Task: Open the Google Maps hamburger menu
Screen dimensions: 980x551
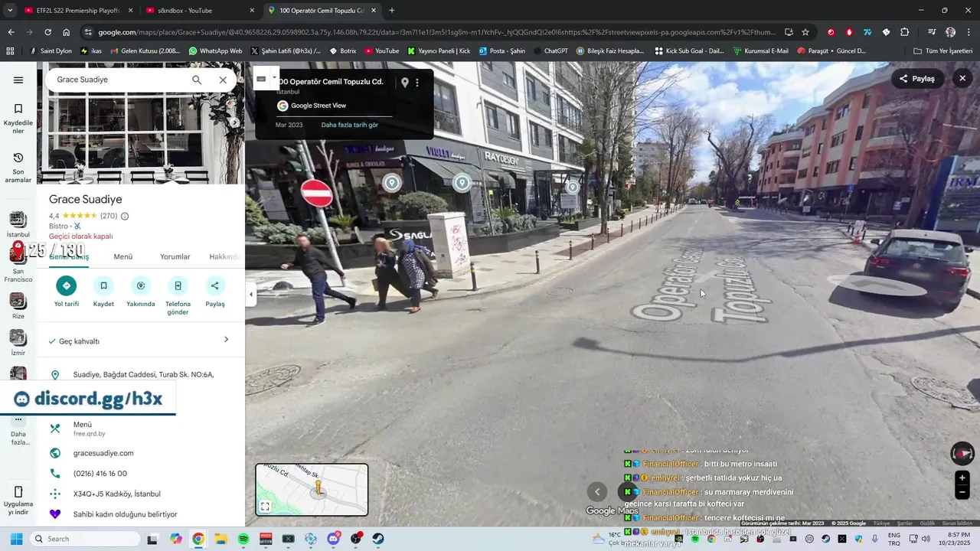Action: point(18,80)
